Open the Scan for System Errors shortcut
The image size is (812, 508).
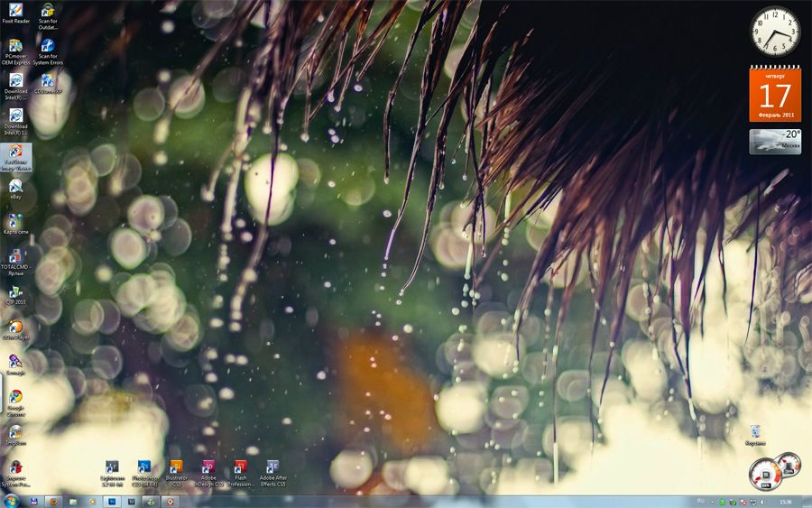pyautogui.click(x=48, y=50)
